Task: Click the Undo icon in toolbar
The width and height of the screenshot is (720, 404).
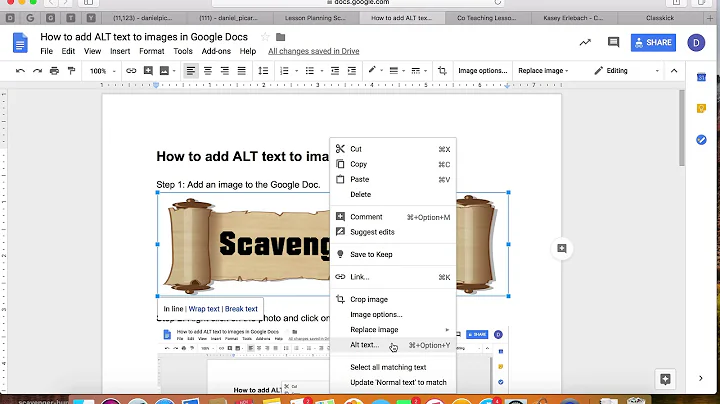Action: [20, 71]
